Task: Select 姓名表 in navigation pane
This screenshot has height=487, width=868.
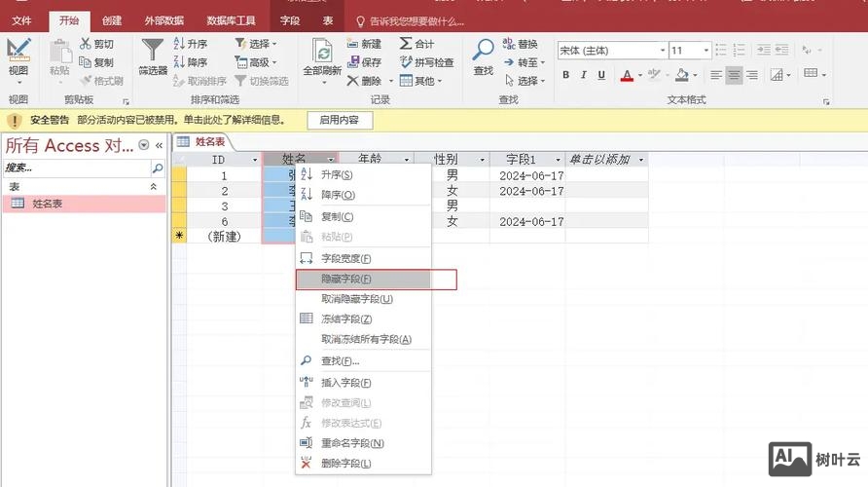Action: tap(84, 204)
